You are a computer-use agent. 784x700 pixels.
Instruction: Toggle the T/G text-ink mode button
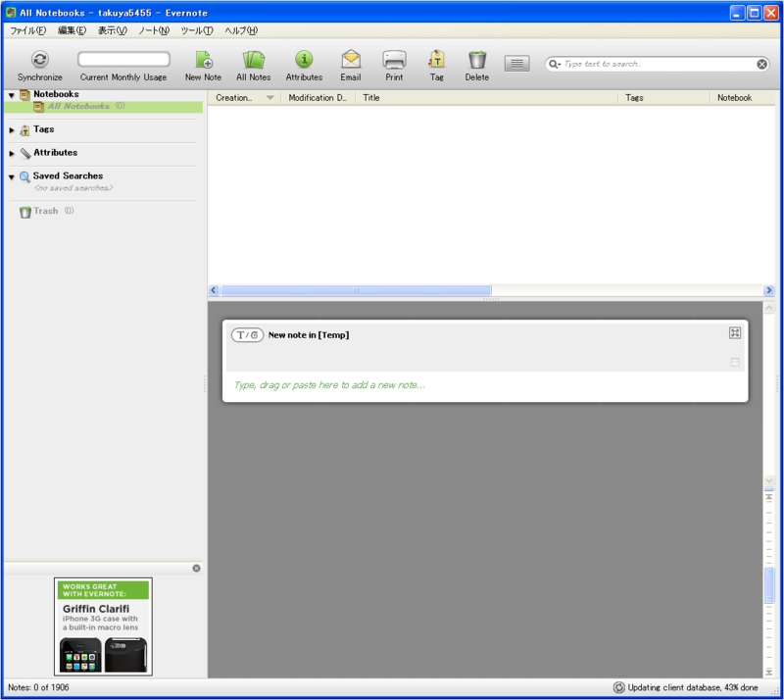247,334
